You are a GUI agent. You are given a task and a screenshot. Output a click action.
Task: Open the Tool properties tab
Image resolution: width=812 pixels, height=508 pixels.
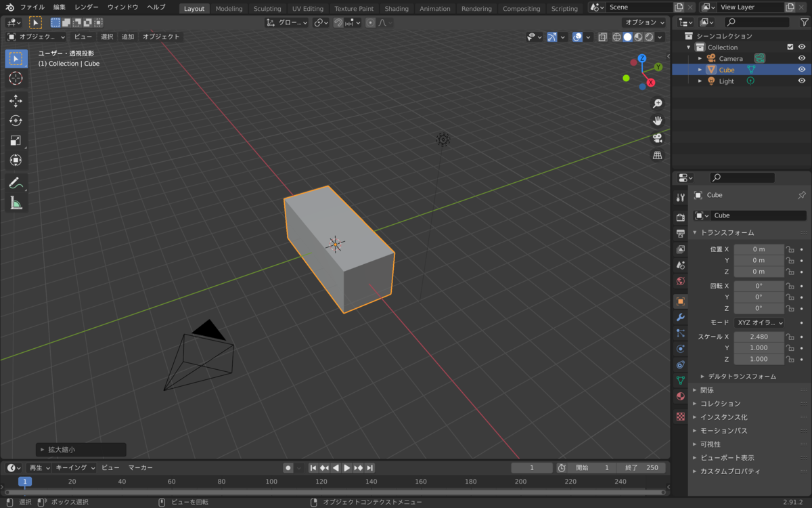click(x=681, y=197)
